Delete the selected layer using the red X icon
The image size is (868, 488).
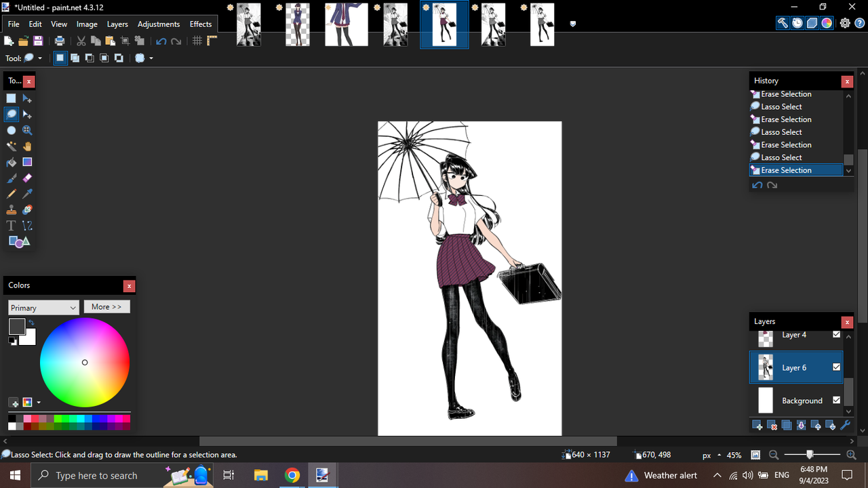pyautogui.click(x=772, y=425)
